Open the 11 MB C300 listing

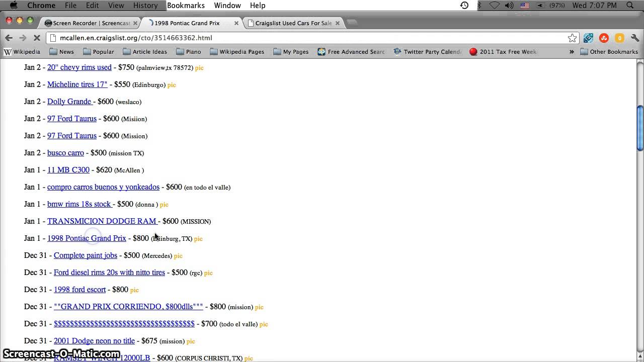point(68,170)
